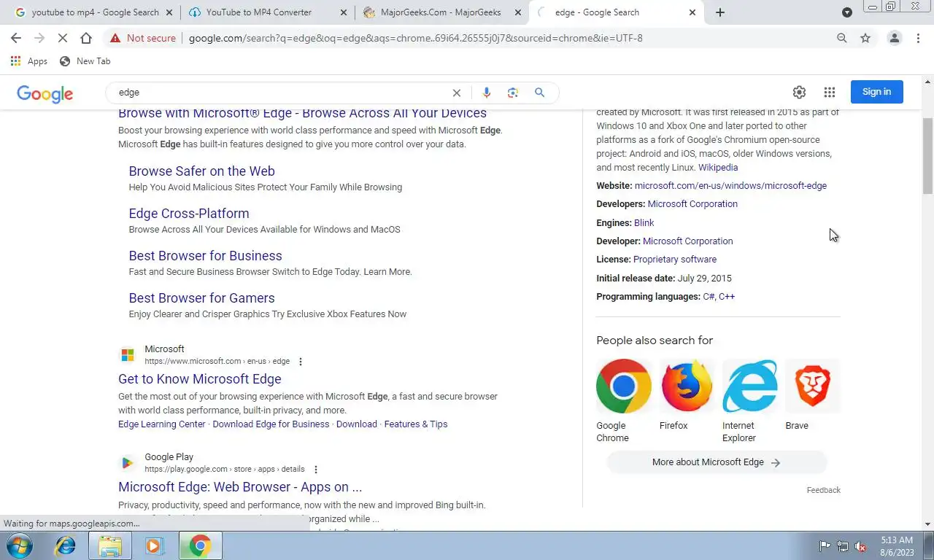Click More about Microsoft Edge button
Screen dimensions: 934x560
click(x=717, y=462)
